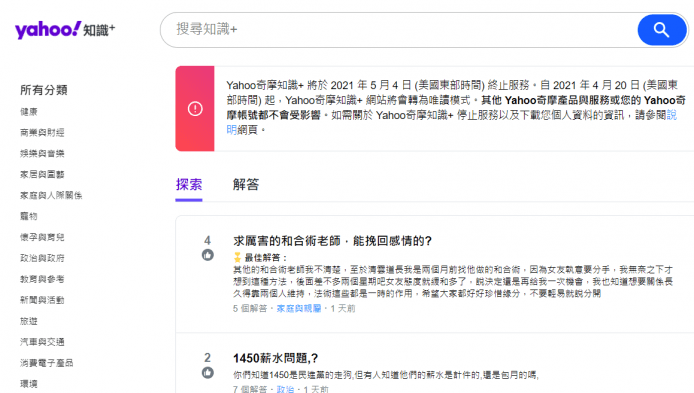This screenshot has width=694, height=393.
Task: Click the 1450 question description text
Action: click(386, 375)
